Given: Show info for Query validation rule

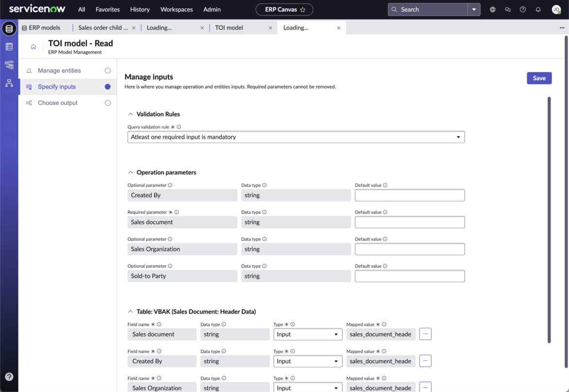Looking at the screenshot, I should click(178, 127).
